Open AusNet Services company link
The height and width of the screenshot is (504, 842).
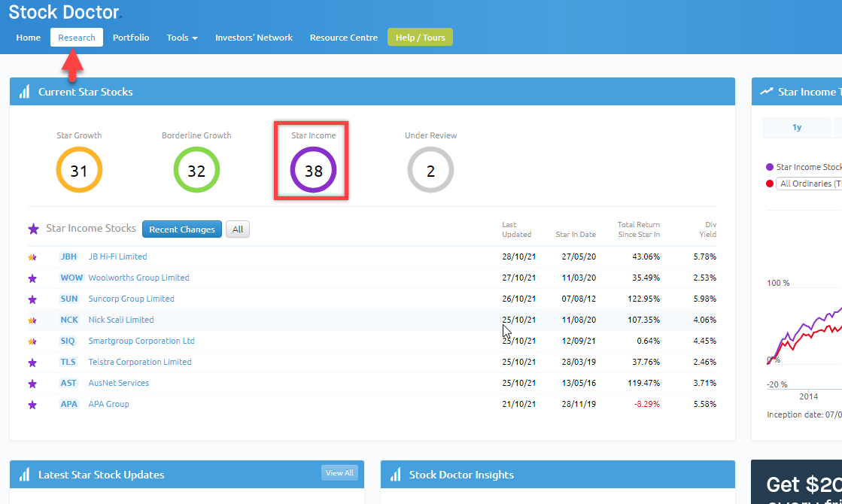pyautogui.click(x=119, y=383)
